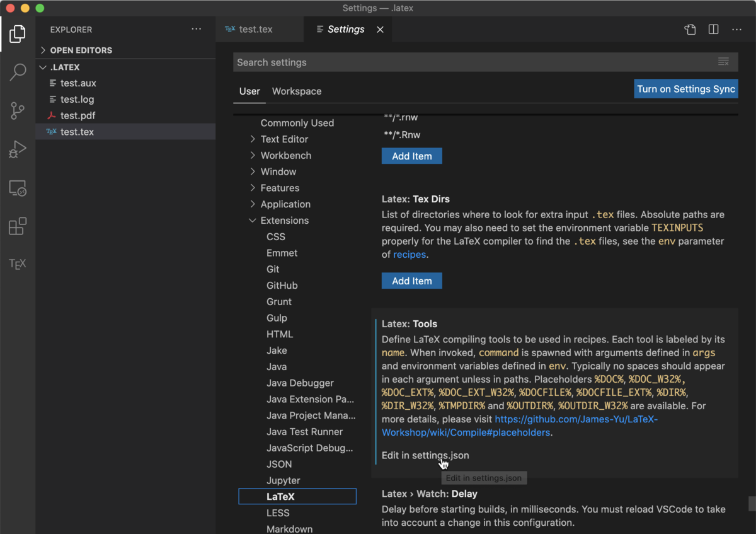Viewport: 756px width, 534px height.
Task: Open the Extensions view
Action: (x=18, y=226)
